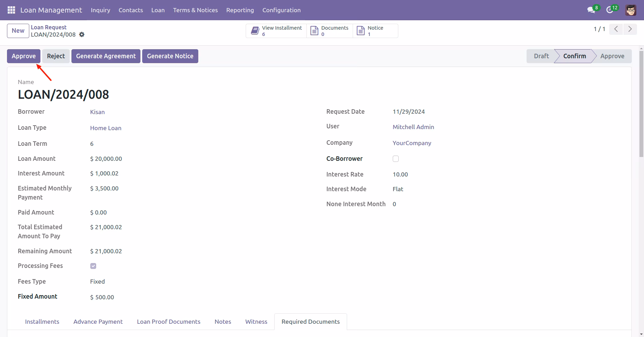Click the Fees Type value Fixed
The width and height of the screenshot is (644, 337).
pyautogui.click(x=97, y=282)
